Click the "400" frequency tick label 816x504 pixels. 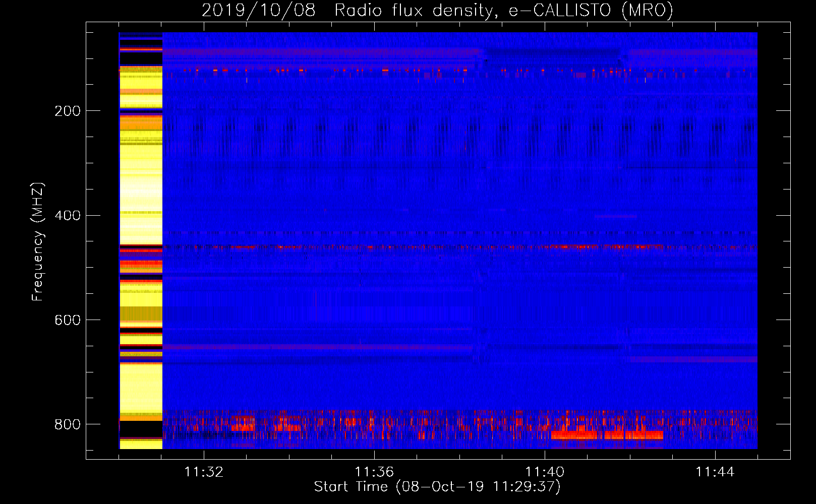(68, 216)
